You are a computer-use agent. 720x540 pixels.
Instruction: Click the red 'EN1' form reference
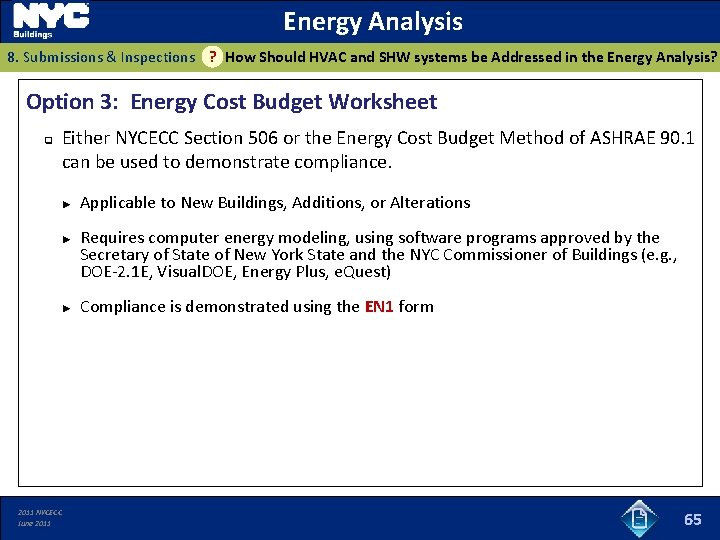click(x=379, y=306)
